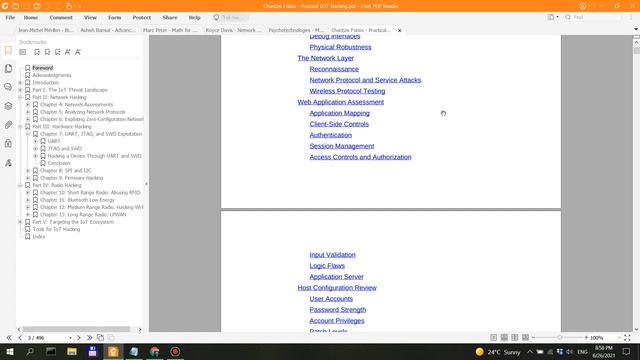Open the document tab list dropdown arrow

point(636,29)
